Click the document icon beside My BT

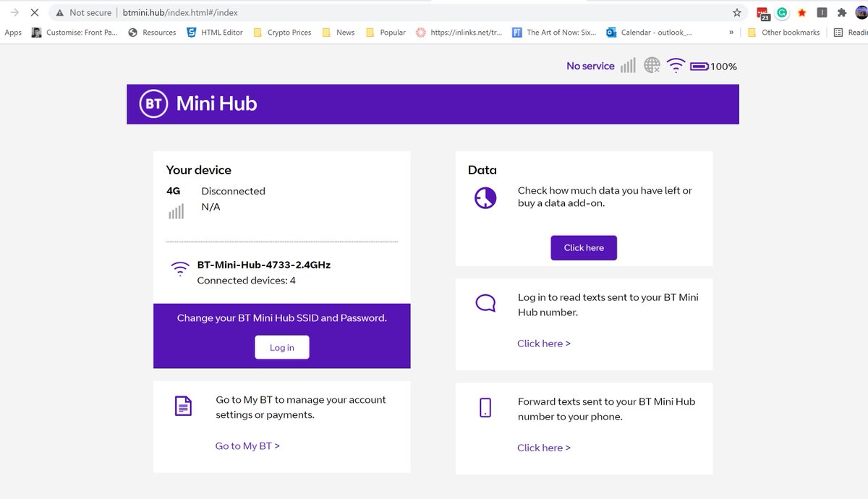(184, 406)
